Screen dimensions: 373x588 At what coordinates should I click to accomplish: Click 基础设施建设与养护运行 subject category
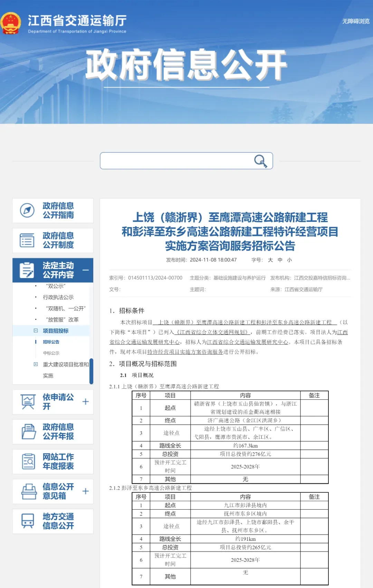pyautogui.click(x=239, y=278)
